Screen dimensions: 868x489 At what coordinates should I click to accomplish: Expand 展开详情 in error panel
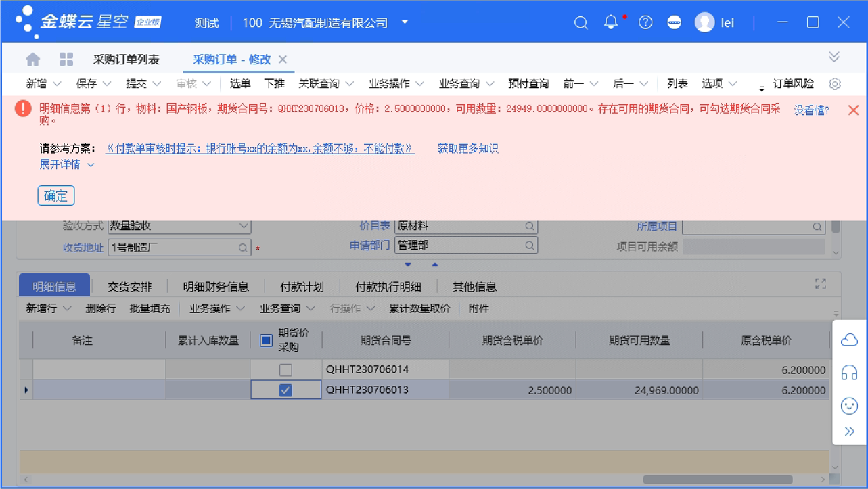click(x=67, y=164)
